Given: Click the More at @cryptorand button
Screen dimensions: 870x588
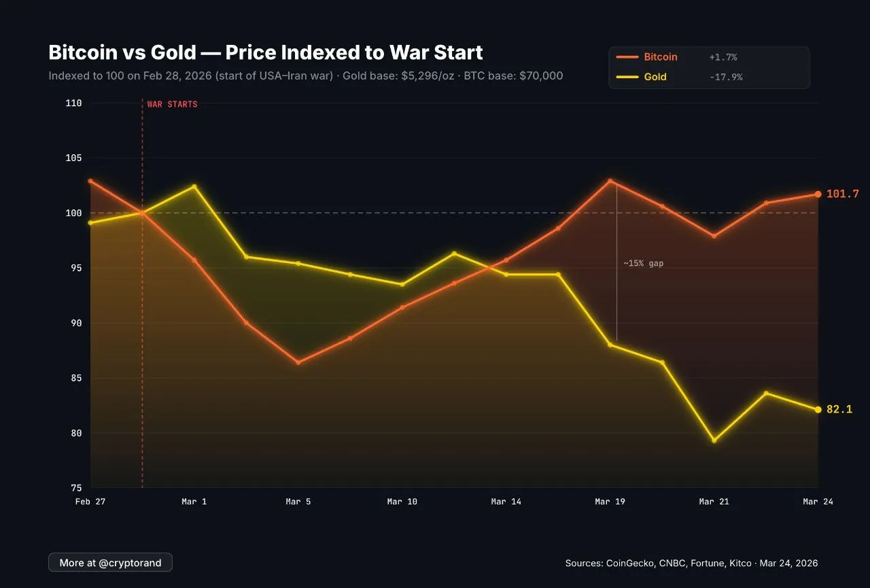Looking at the screenshot, I should [x=110, y=562].
